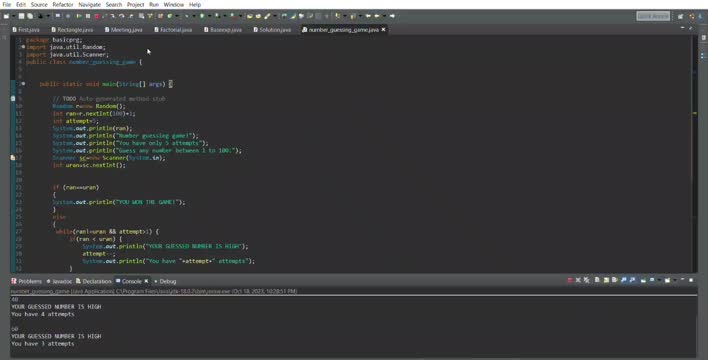Click the Remove All Terminated Launches icon

[586, 281]
